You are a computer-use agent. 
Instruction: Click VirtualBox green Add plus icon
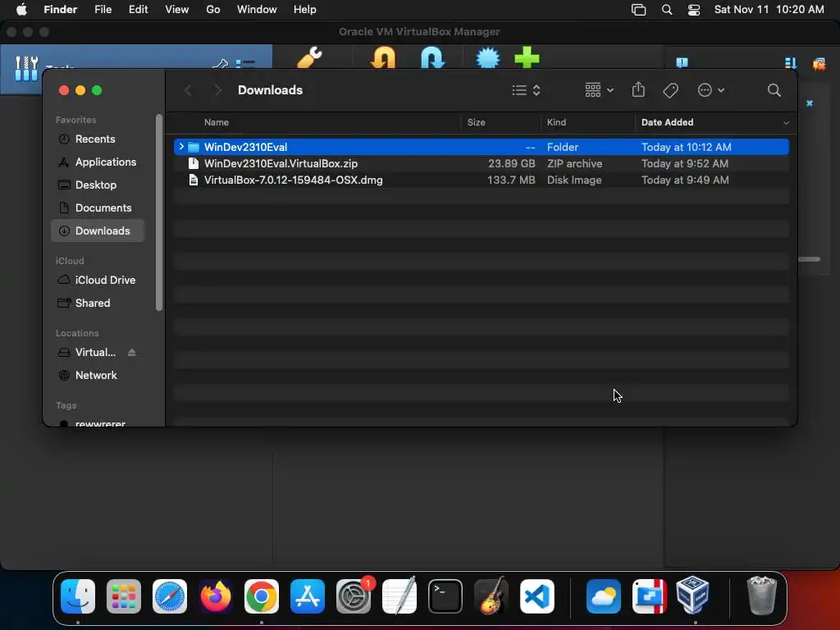point(527,58)
